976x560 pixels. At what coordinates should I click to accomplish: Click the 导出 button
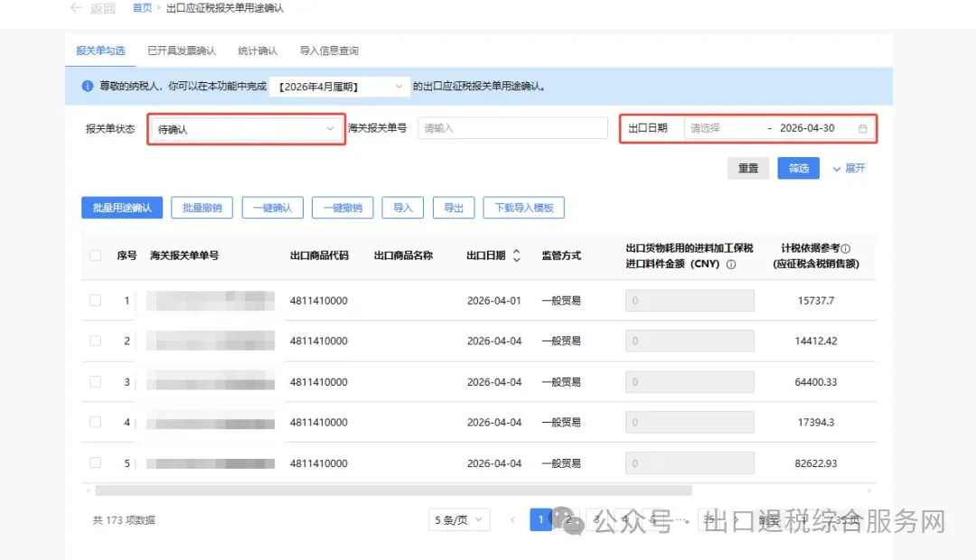(x=454, y=208)
